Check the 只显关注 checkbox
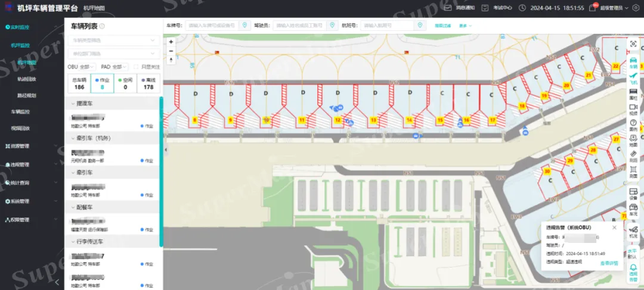Viewport: 644px width, 290px height. (137, 67)
